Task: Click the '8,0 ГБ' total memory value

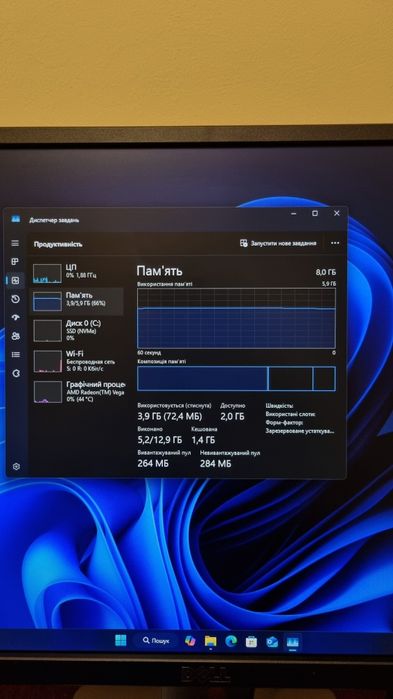Action: pyautogui.click(x=326, y=272)
